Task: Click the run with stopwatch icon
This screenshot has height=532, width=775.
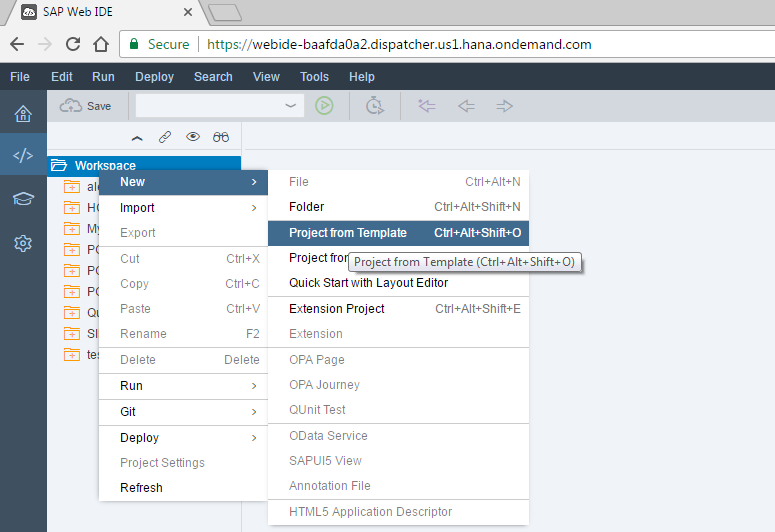Action: (375, 106)
